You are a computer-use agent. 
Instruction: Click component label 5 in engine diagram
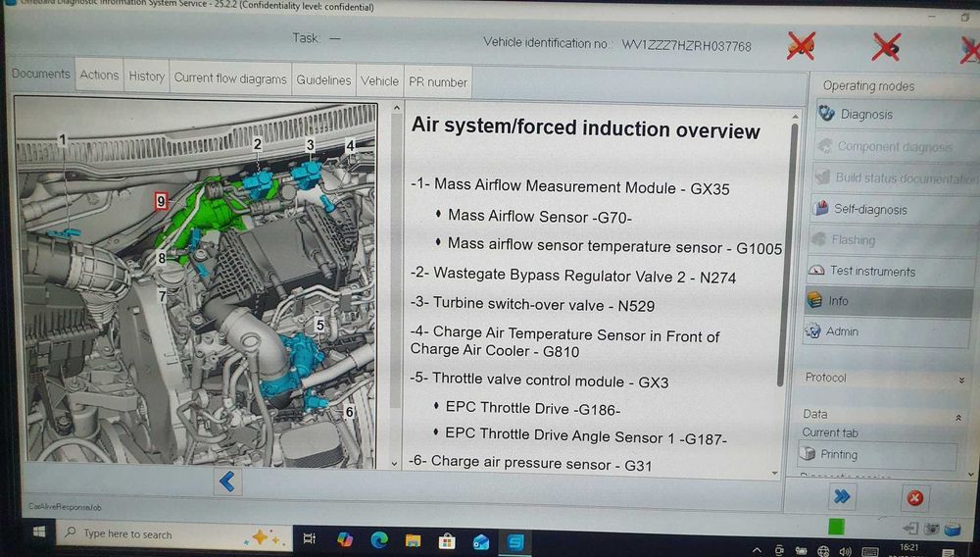[x=320, y=325]
